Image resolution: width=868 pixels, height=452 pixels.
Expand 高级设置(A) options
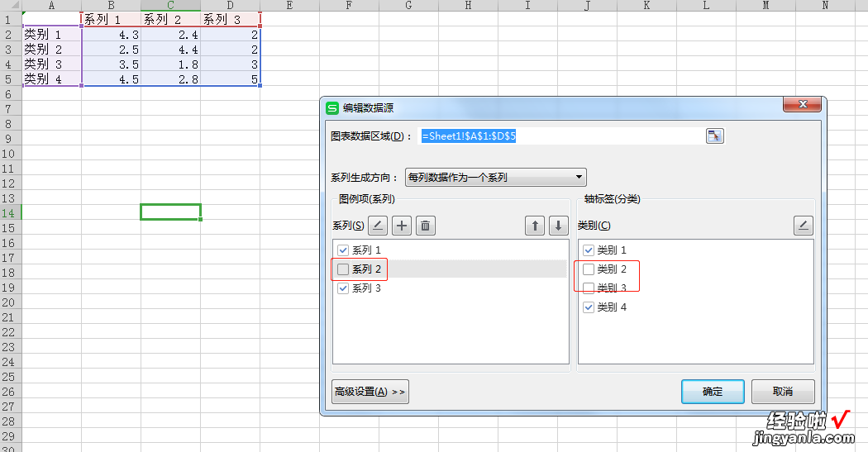[370, 391]
